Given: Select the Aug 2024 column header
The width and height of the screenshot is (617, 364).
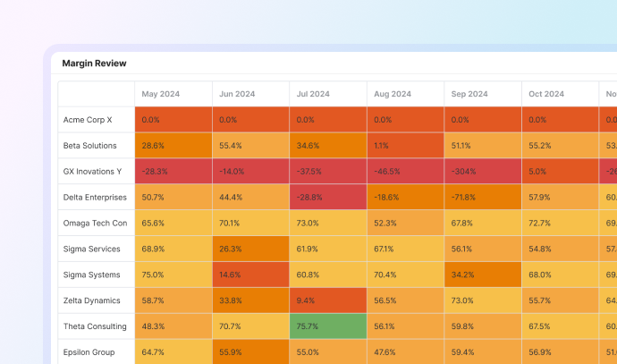Looking at the screenshot, I should pos(392,94).
